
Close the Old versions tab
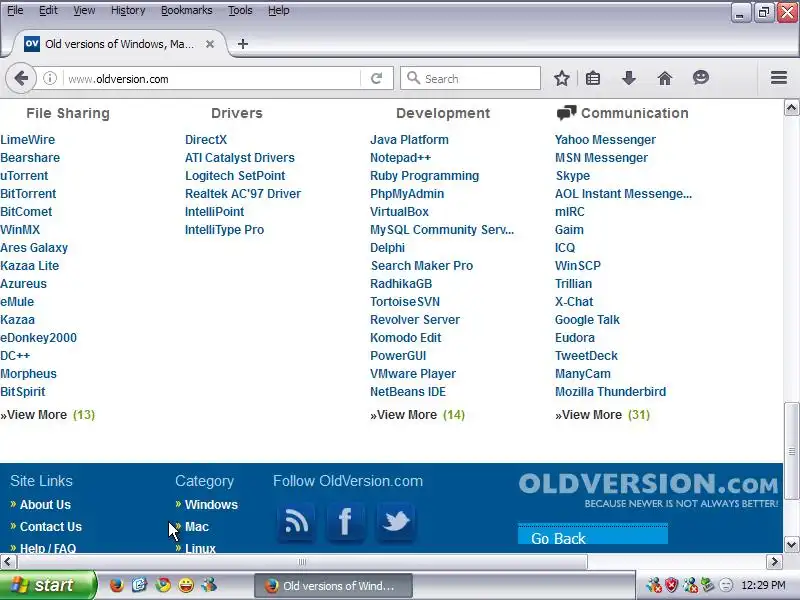210,44
